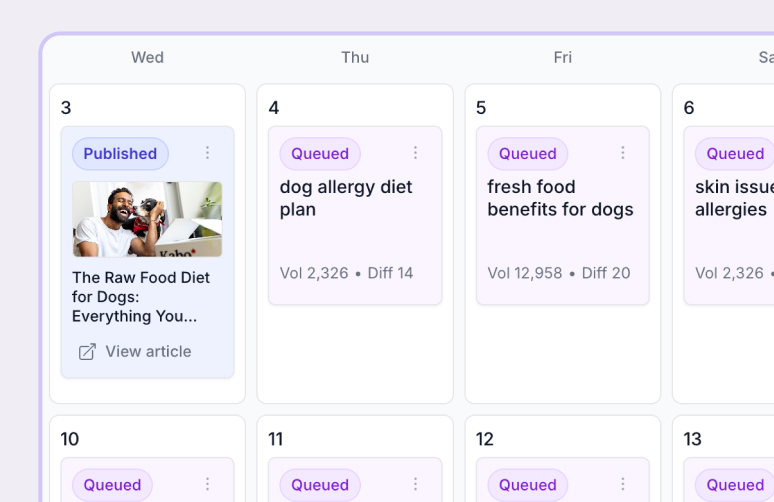Select the empty area of day 4 cell
Screen dimensions: 774x502
coord(354,355)
